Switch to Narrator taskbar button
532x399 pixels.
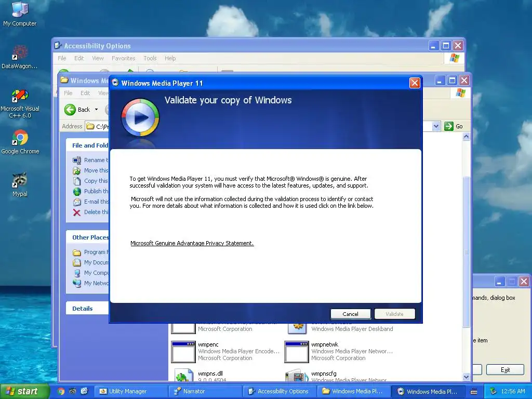click(x=205, y=391)
